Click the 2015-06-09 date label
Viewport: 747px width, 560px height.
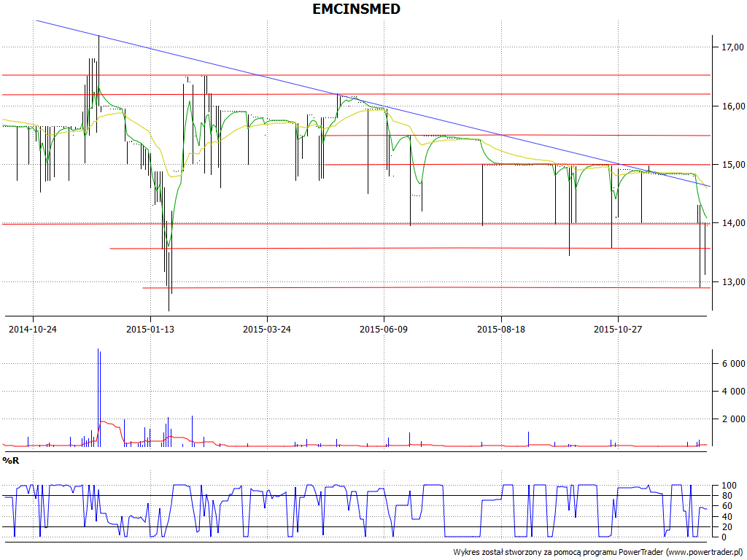pos(384,329)
